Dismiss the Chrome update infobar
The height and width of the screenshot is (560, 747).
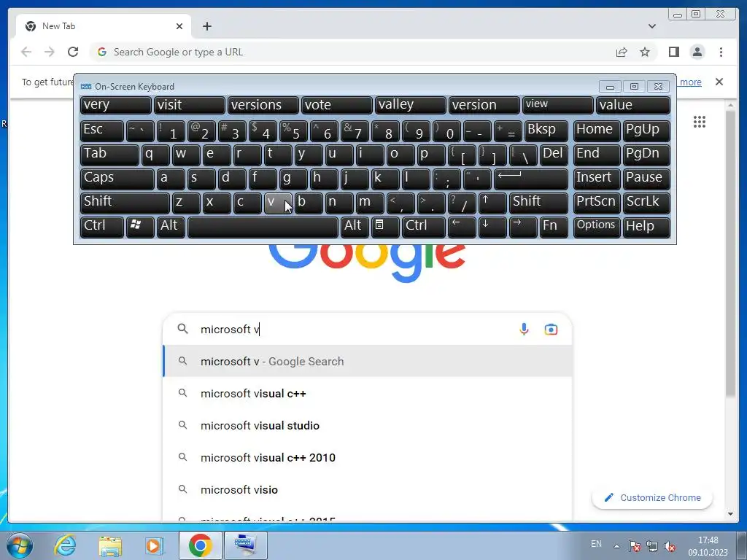pos(719,82)
